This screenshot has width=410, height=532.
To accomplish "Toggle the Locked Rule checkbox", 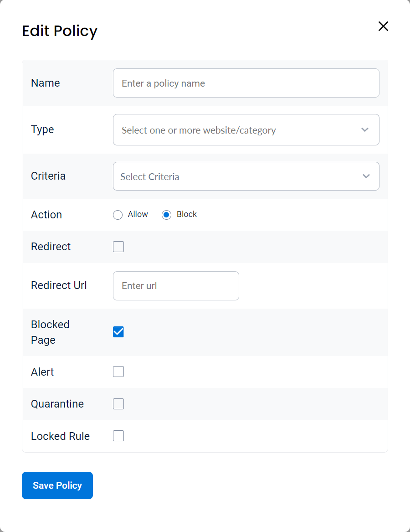I will 118,436.
